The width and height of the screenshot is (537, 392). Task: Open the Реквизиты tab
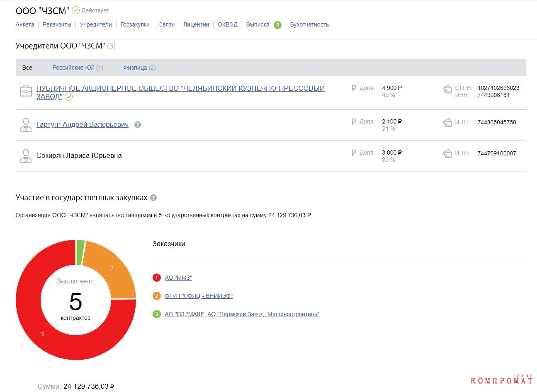[57, 25]
